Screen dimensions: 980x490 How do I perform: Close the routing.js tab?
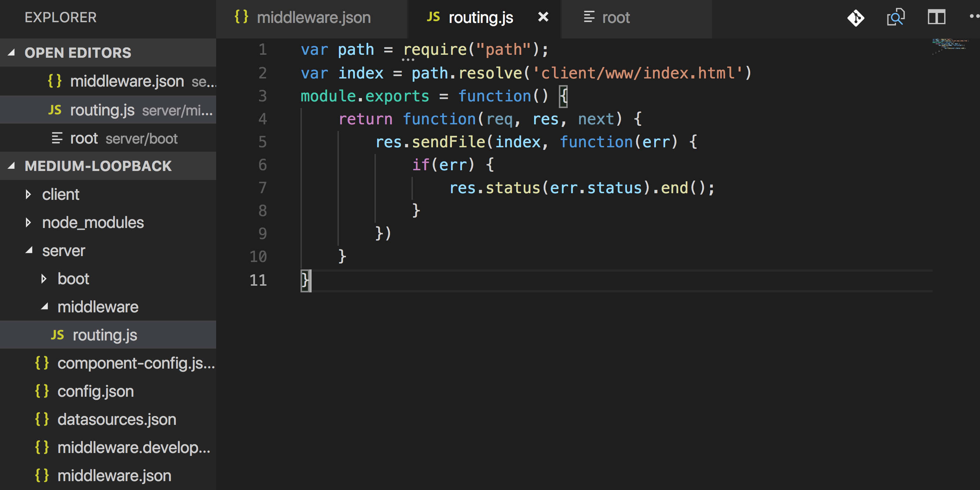pos(543,17)
